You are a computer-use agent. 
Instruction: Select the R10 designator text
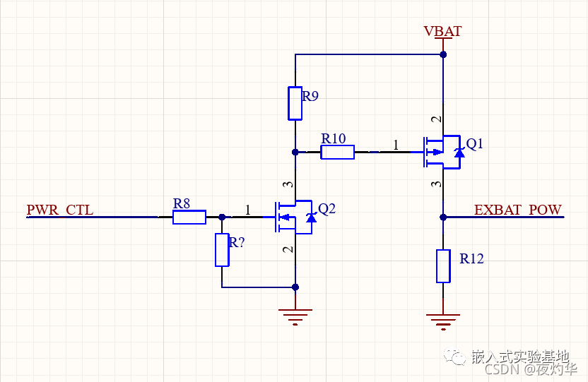pos(334,139)
